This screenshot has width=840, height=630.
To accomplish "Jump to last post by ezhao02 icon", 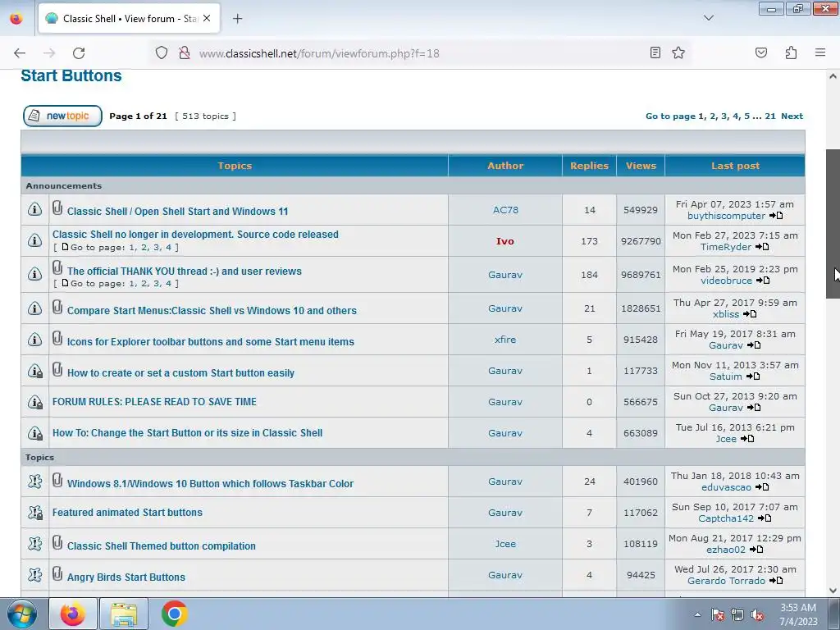I will click(x=756, y=549).
